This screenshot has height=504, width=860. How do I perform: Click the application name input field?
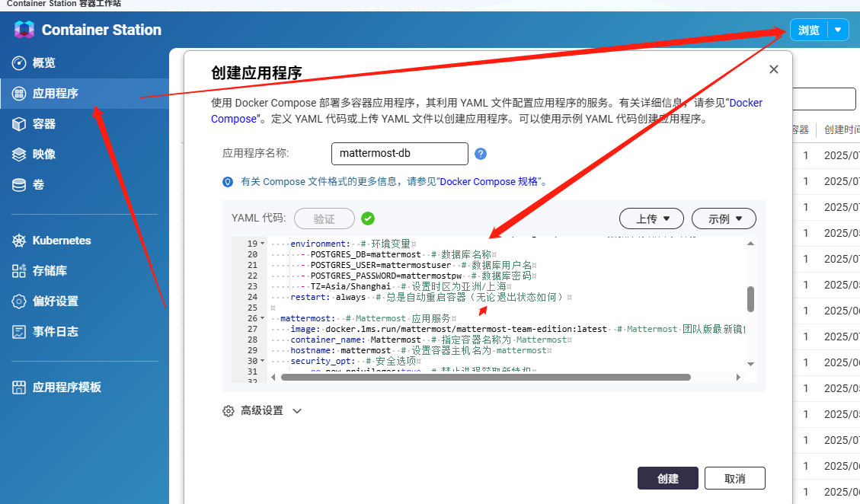pos(400,154)
